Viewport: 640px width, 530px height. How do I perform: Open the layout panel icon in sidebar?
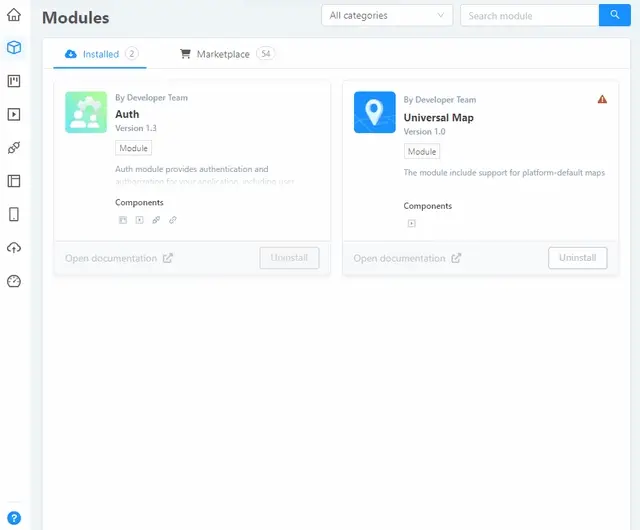click(x=14, y=181)
